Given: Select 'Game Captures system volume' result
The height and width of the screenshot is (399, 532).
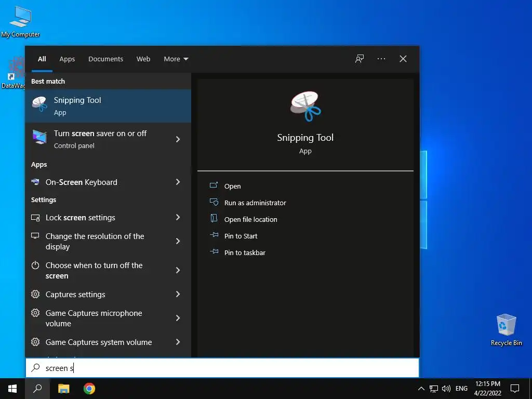Looking at the screenshot, I should tap(108, 342).
